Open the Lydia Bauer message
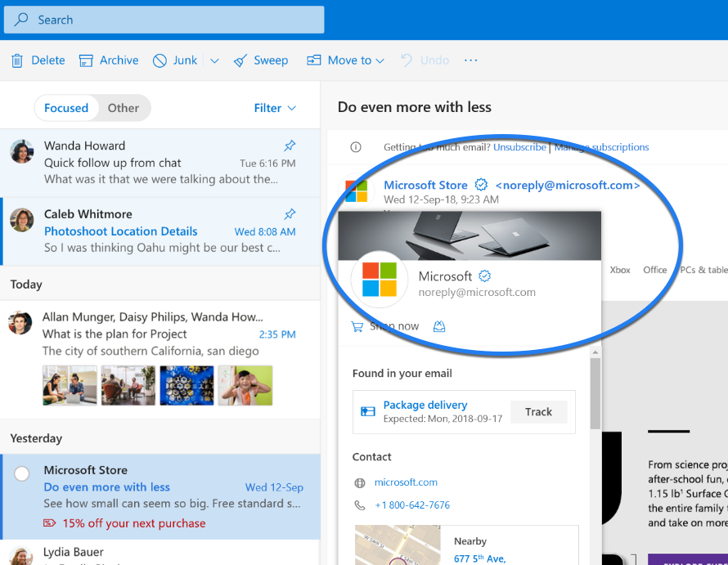The height and width of the screenshot is (565, 728). click(x=160, y=553)
